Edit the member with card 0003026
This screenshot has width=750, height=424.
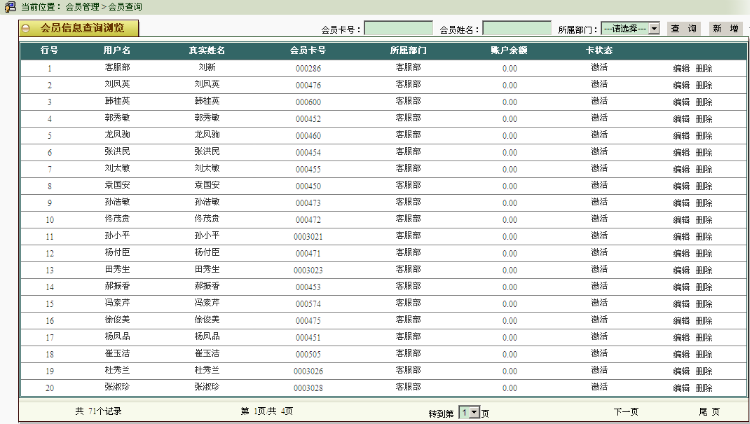681,371
